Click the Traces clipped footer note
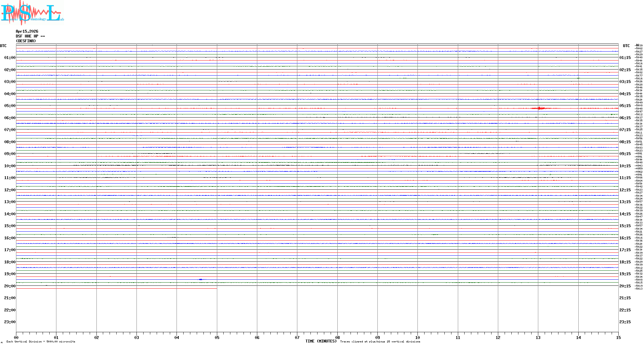 (x=380, y=342)
